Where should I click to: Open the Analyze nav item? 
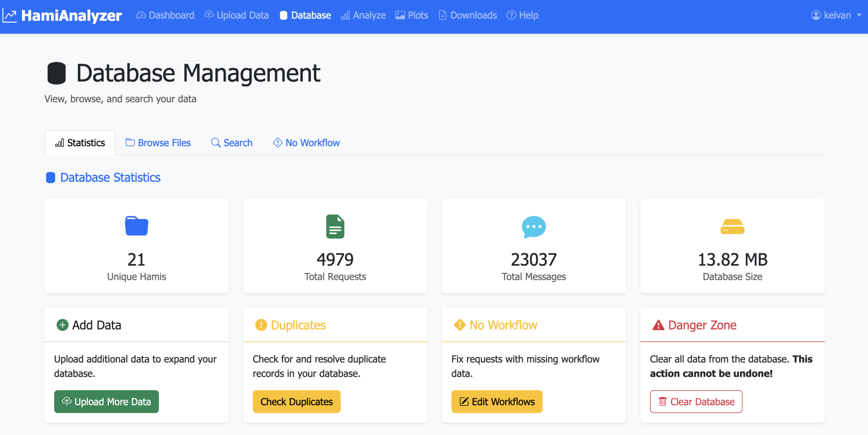[x=363, y=15]
